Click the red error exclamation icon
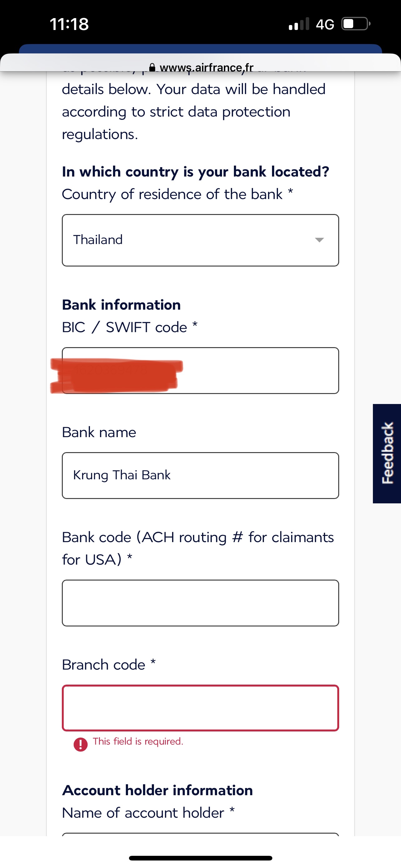This screenshot has height=868, width=401. [x=81, y=744]
